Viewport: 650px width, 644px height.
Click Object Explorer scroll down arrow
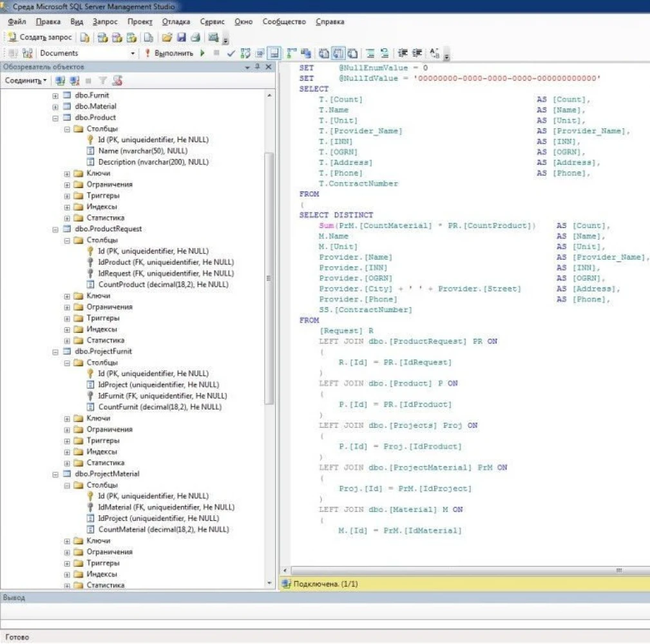(x=269, y=583)
